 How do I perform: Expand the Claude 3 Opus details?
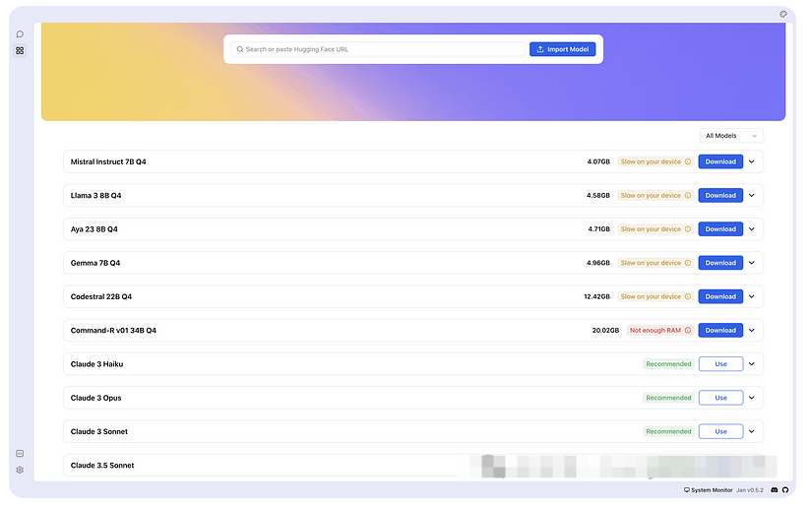click(752, 398)
